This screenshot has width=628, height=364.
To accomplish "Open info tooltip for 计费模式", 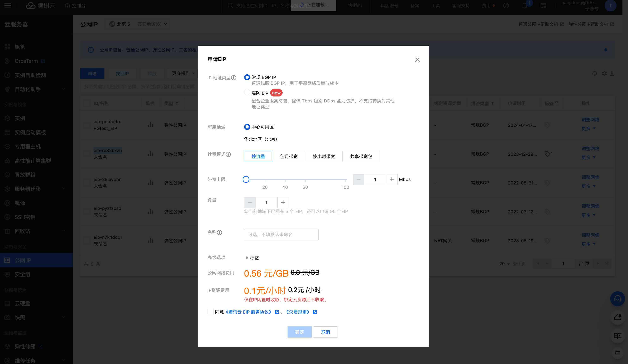I will (228, 154).
